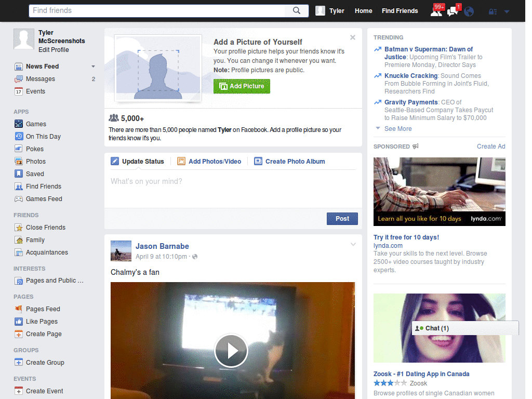Click the Like Pages thumbs-up icon
The height and width of the screenshot is (399, 532).
tap(19, 322)
